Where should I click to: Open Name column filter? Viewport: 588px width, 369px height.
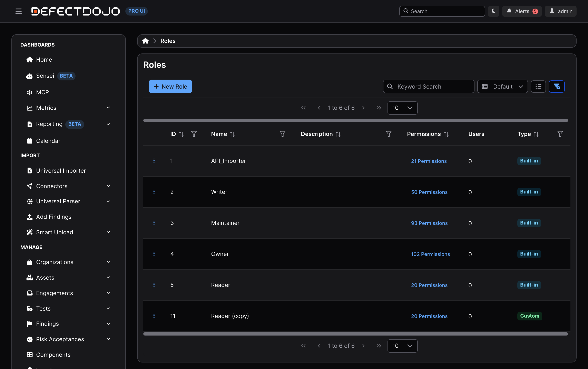click(x=282, y=134)
